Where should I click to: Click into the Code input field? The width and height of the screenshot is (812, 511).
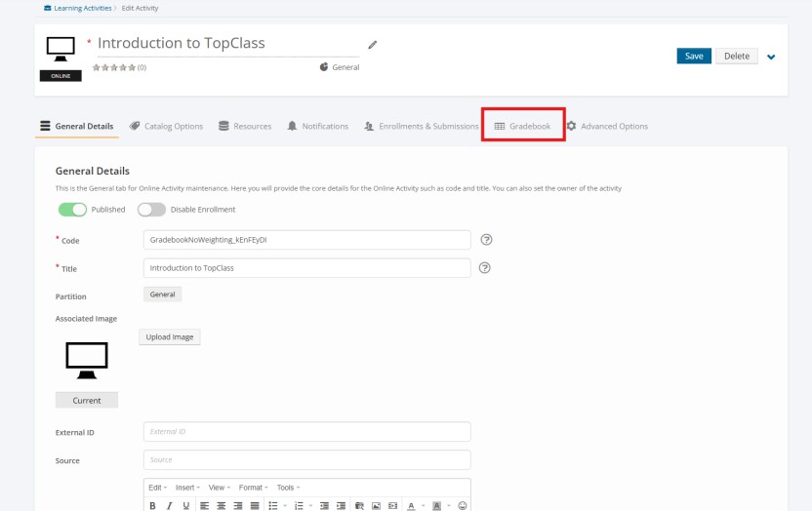point(307,240)
